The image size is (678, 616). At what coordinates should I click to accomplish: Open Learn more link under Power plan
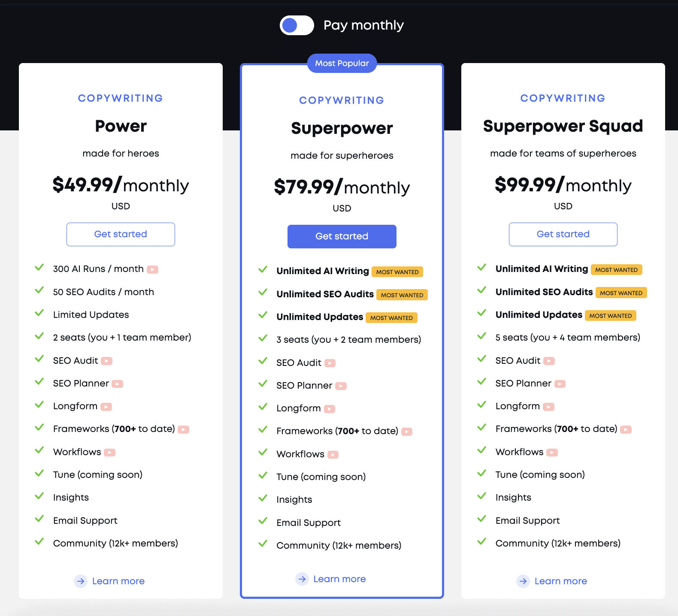tap(118, 581)
